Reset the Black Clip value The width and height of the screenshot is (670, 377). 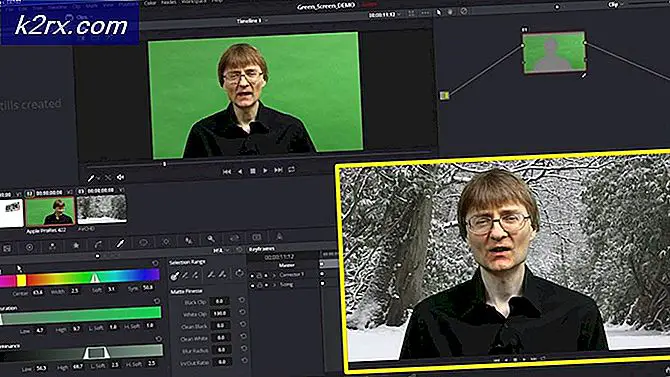click(x=241, y=300)
